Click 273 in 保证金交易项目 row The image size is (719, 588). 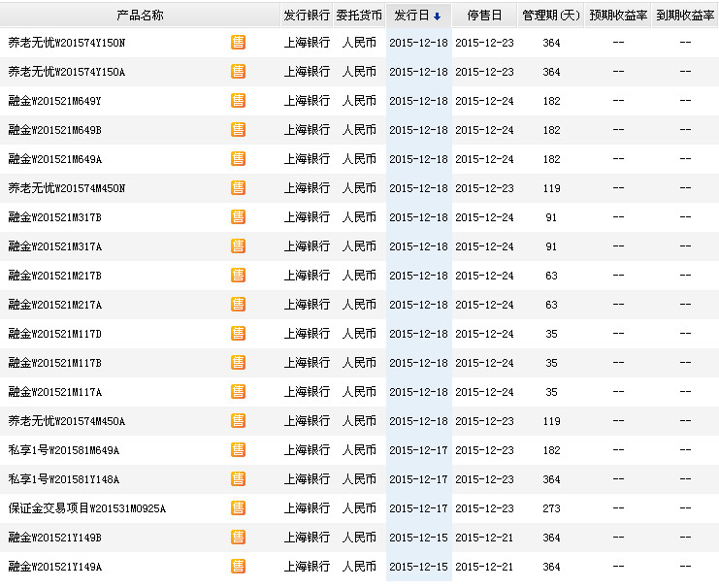pos(551,508)
